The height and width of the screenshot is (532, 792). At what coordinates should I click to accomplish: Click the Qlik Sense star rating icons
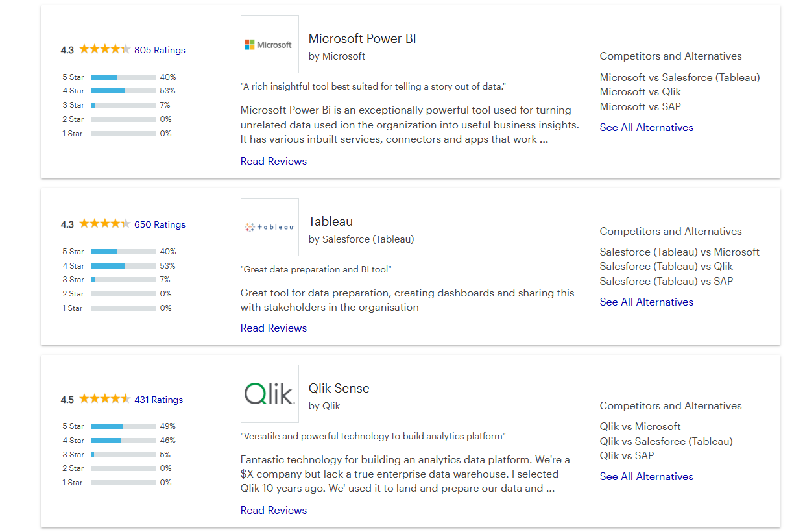pos(104,399)
